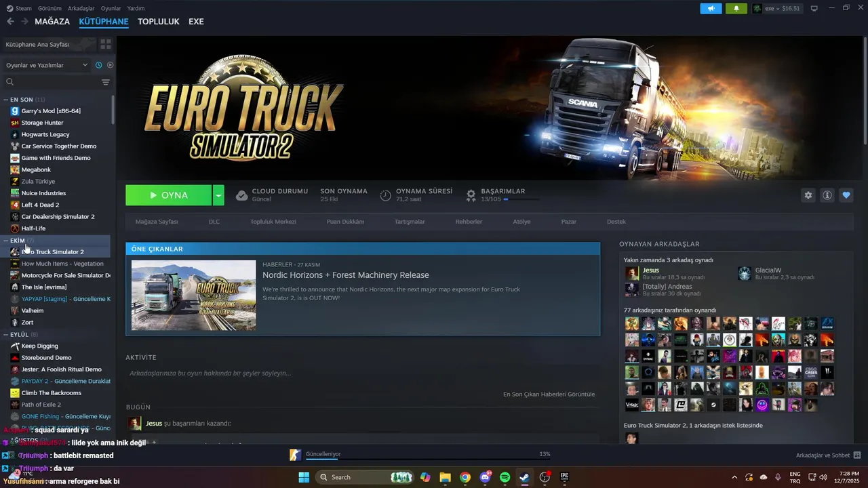Show game info icon
This screenshot has height=488, width=868.
click(x=827, y=195)
